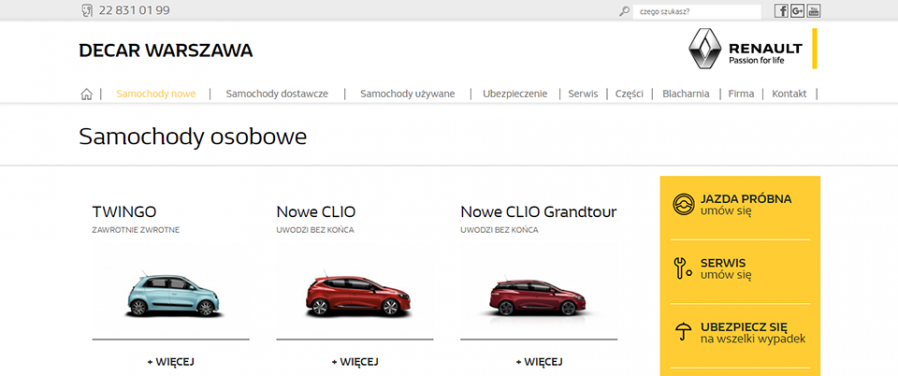Open the Samochody dostawcze menu

click(277, 94)
